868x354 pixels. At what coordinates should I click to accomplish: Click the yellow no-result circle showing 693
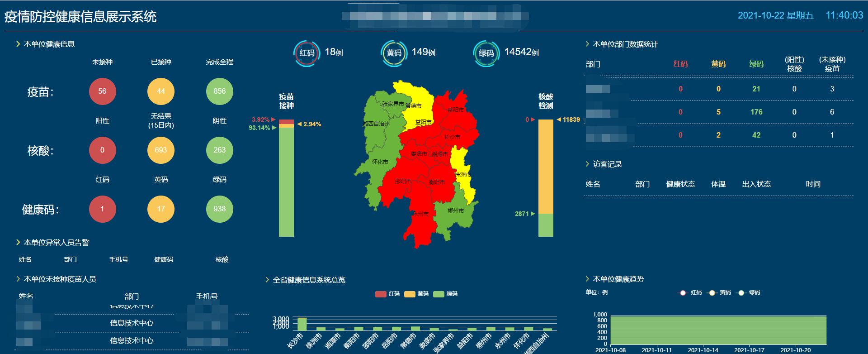click(x=161, y=150)
